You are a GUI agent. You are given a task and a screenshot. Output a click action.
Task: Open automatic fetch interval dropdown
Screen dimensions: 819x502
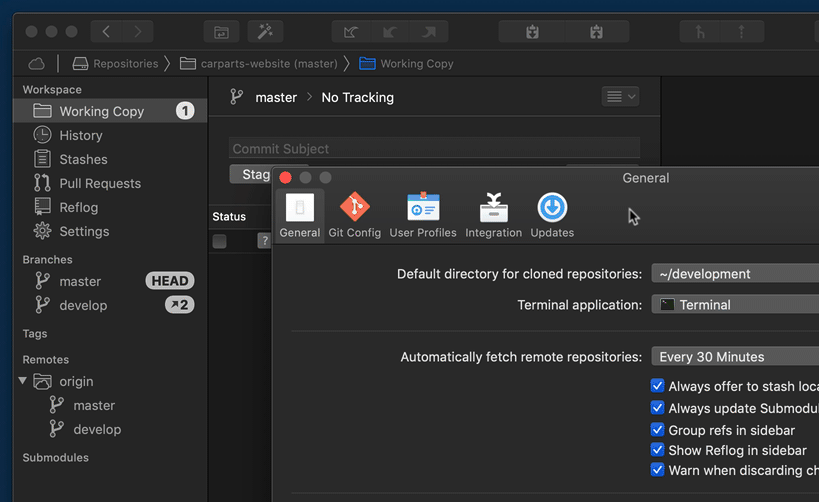tap(735, 357)
